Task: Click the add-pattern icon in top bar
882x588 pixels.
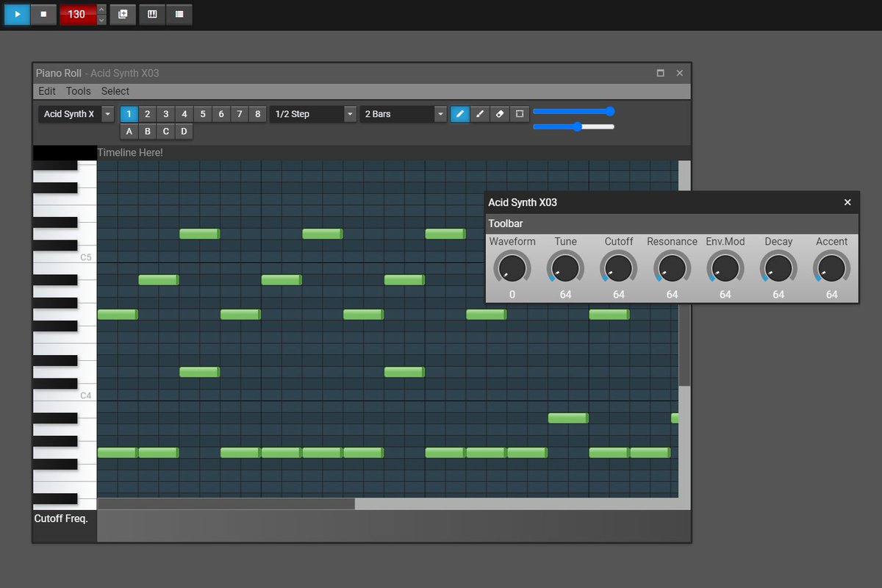Action: click(x=123, y=14)
